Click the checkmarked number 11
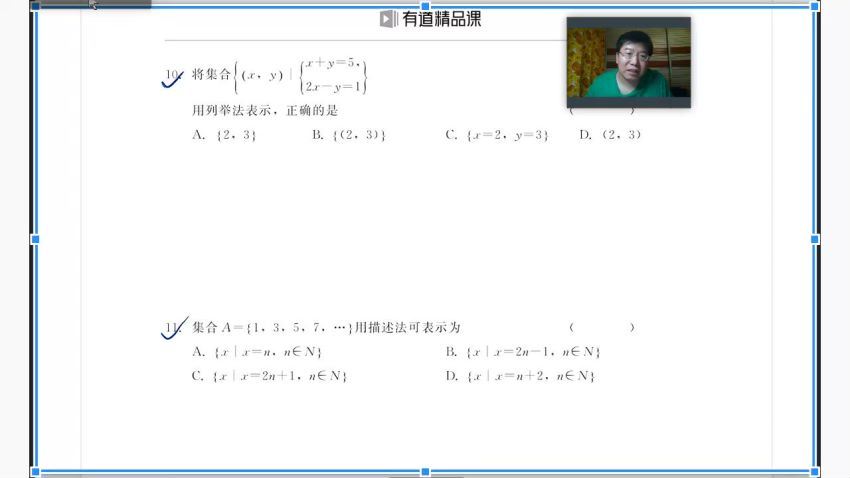Screen dimensions: 850x478 pyautogui.click(x=174, y=328)
